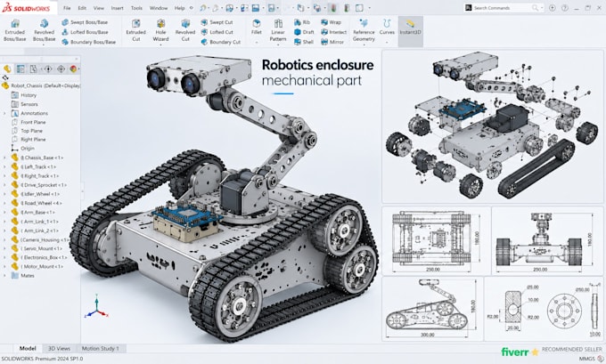Activate the Shell tool
Screen dimensions: 606x364
pyautogui.click(x=304, y=42)
